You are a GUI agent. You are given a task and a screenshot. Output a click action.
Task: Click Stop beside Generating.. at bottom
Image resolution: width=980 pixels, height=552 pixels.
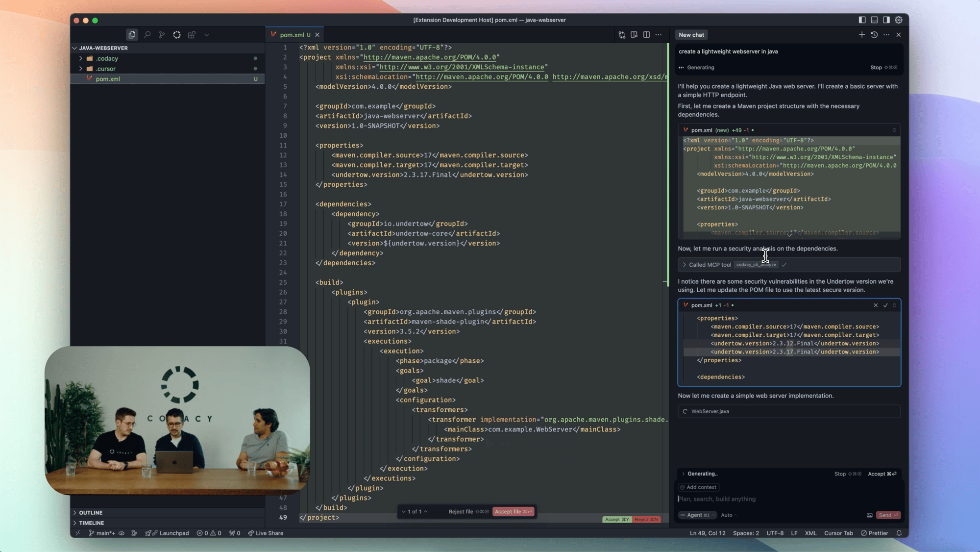point(847,474)
